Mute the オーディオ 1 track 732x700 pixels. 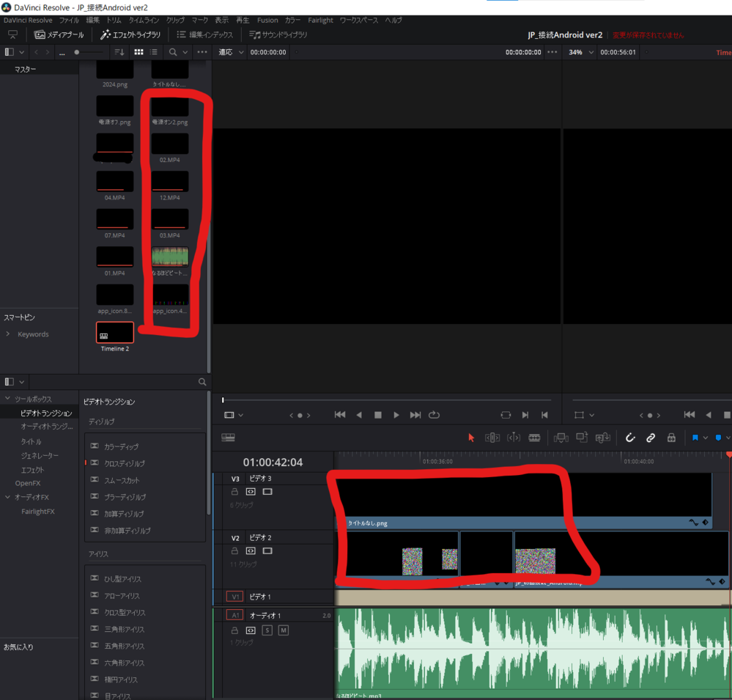284,630
